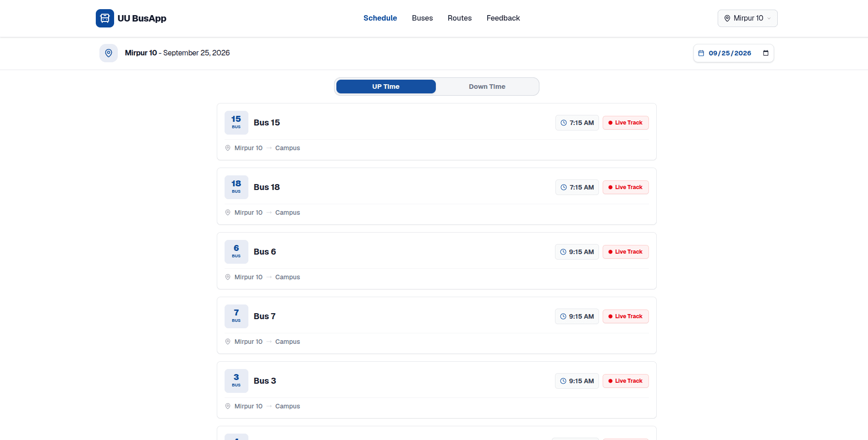This screenshot has width=868, height=440.
Task: Open the Mirpur 10 stop dropdown
Action: (x=747, y=18)
